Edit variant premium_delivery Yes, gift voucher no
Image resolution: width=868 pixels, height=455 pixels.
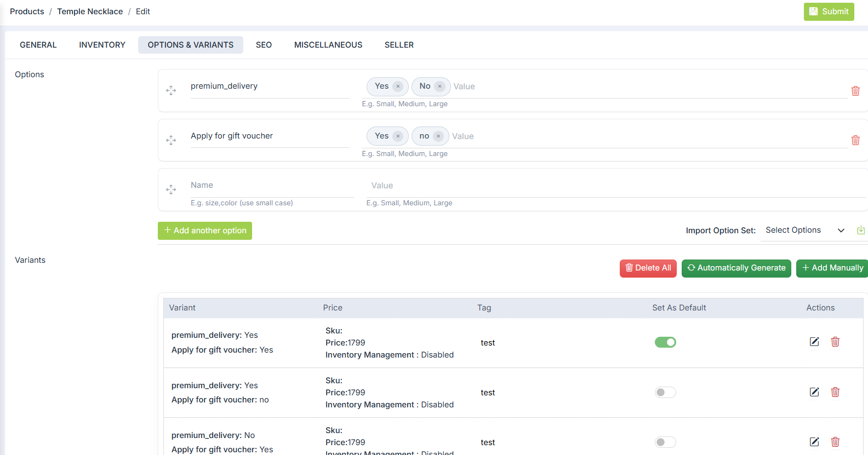pyautogui.click(x=814, y=392)
